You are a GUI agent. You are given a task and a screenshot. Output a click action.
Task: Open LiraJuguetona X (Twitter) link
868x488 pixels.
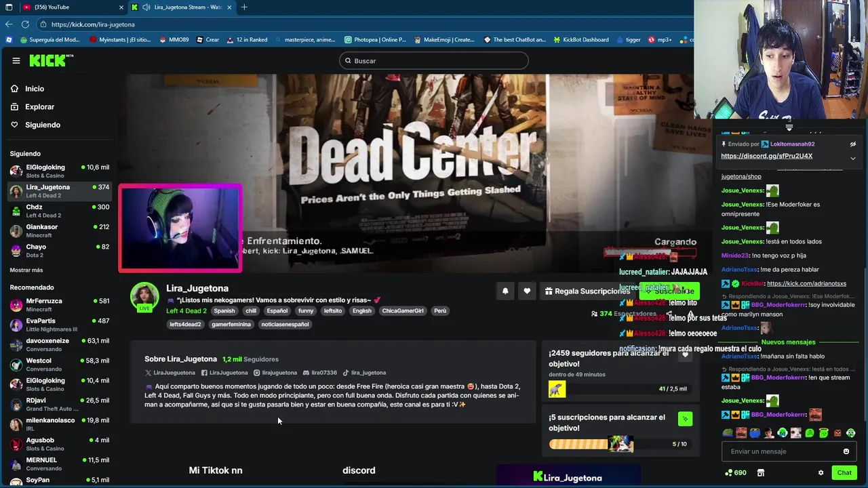coord(170,373)
